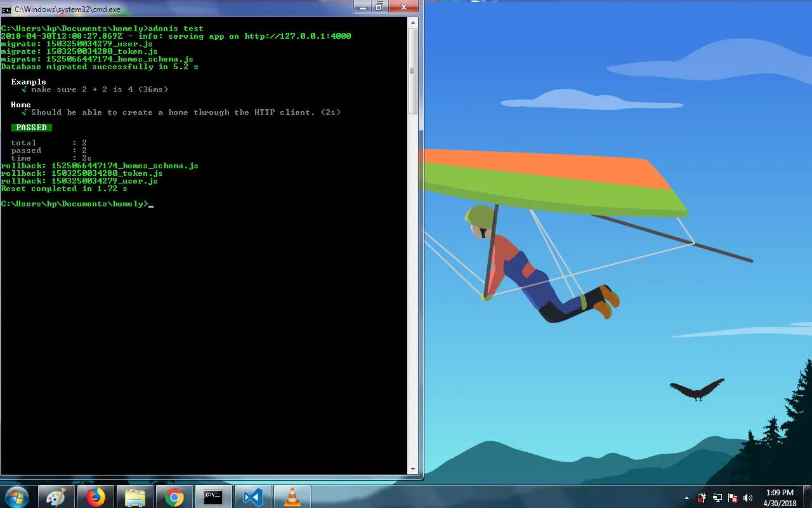Open Firefox from the taskbar
This screenshot has width=812, height=508.
tap(96, 497)
